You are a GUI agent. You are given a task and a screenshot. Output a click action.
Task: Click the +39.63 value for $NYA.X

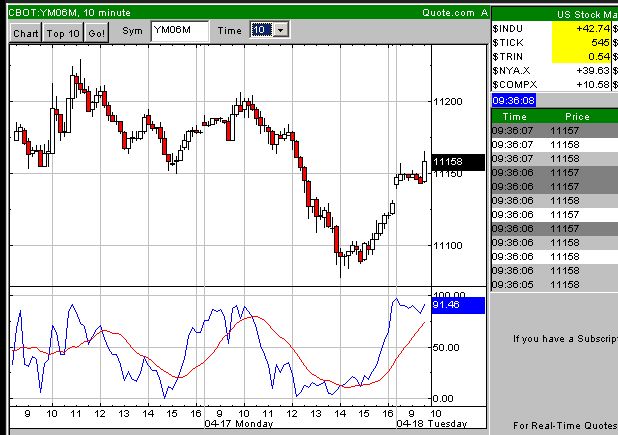coord(593,71)
